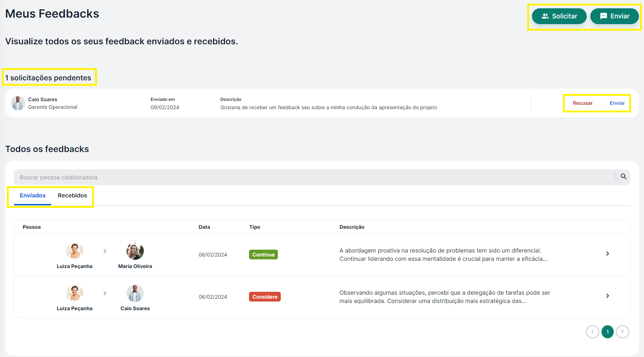
Task: Open details chevron for Maria Oliveira feedback
Action: (x=608, y=254)
